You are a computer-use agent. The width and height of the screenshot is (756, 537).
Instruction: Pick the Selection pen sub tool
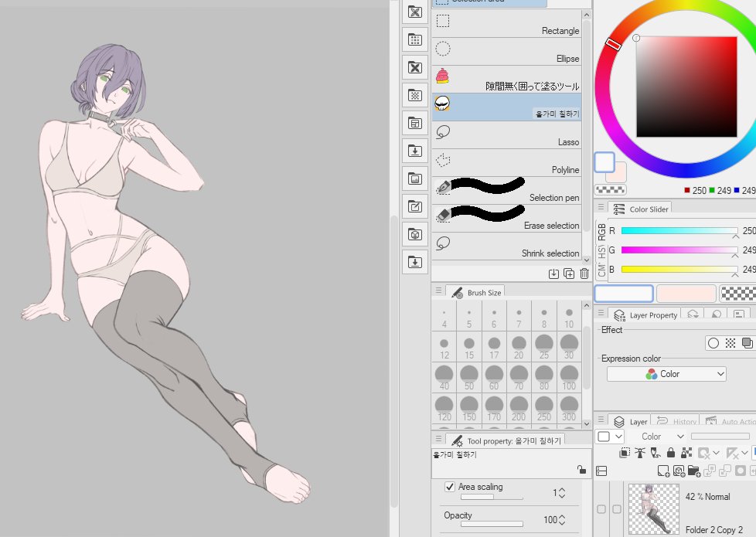pyautogui.click(x=506, y=191)
